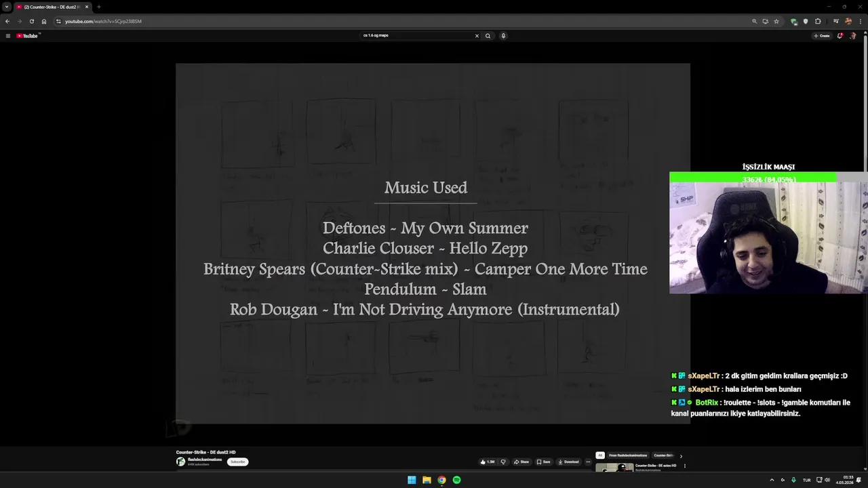Select the Counter-Strike DE dust2 browser tab
Image resolution: width=868 pixels, height=488 pixels.
(x=53, y=7)
